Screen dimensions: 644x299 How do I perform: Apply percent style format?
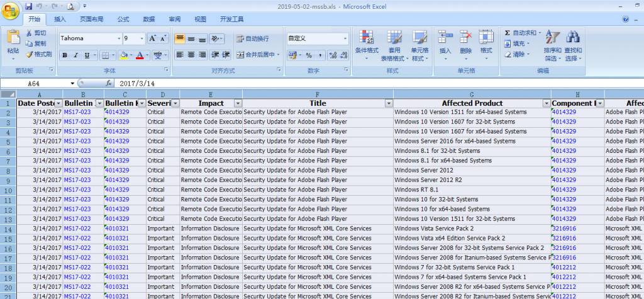click(309, 55)
